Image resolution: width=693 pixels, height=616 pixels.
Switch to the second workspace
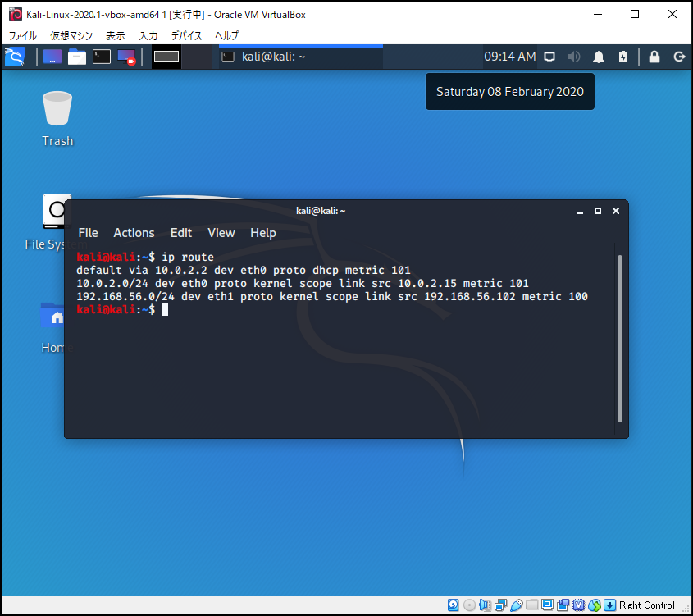pyautogui.click(x=197, y=57)
